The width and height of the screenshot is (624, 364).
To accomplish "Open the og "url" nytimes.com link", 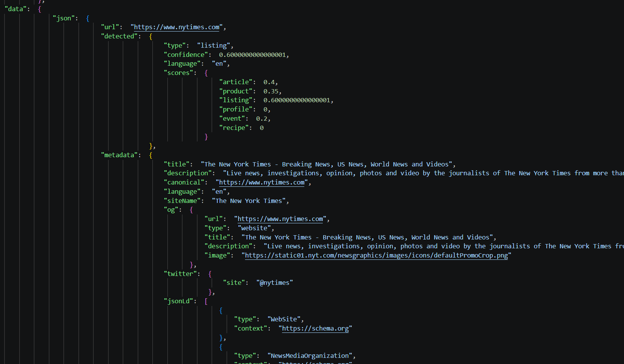I will [280, 219].
